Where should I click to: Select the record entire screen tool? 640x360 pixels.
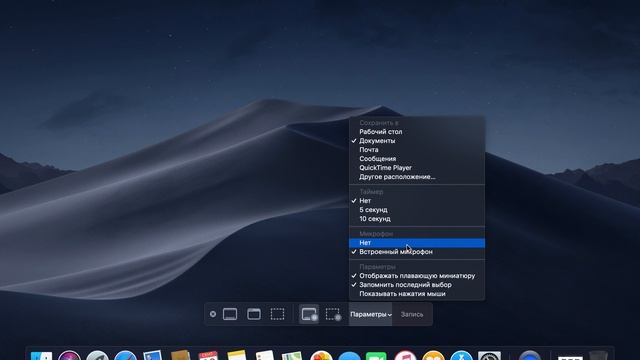pos(309,314)
